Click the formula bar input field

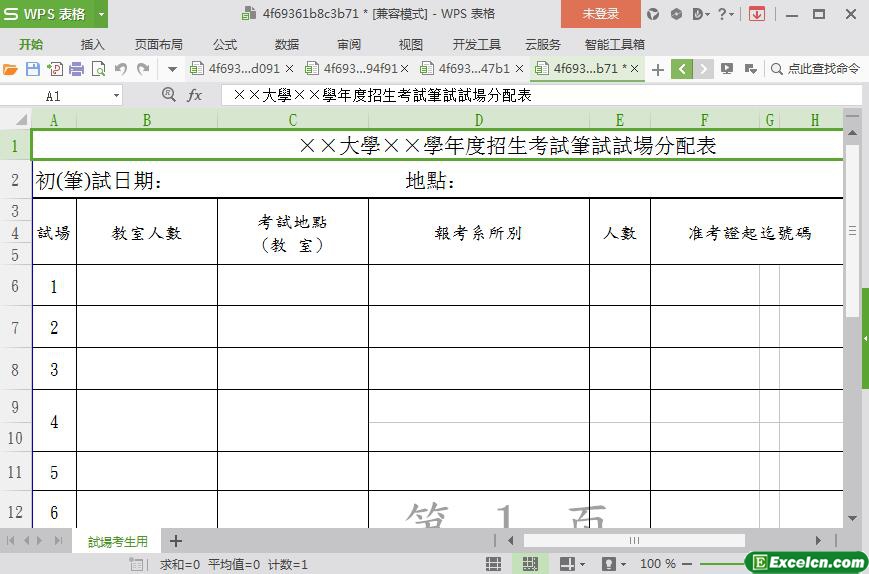click(x=541, y=95)
